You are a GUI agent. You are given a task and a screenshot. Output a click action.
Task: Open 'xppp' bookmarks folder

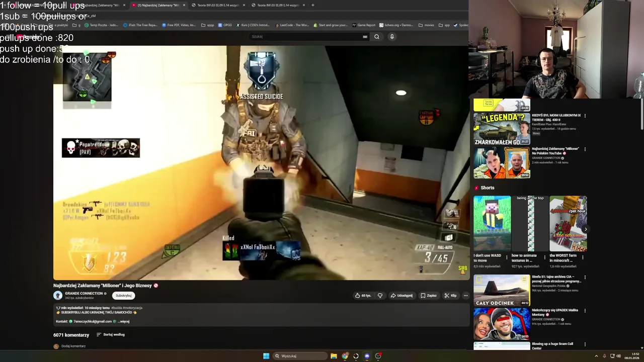coord(207,25)
